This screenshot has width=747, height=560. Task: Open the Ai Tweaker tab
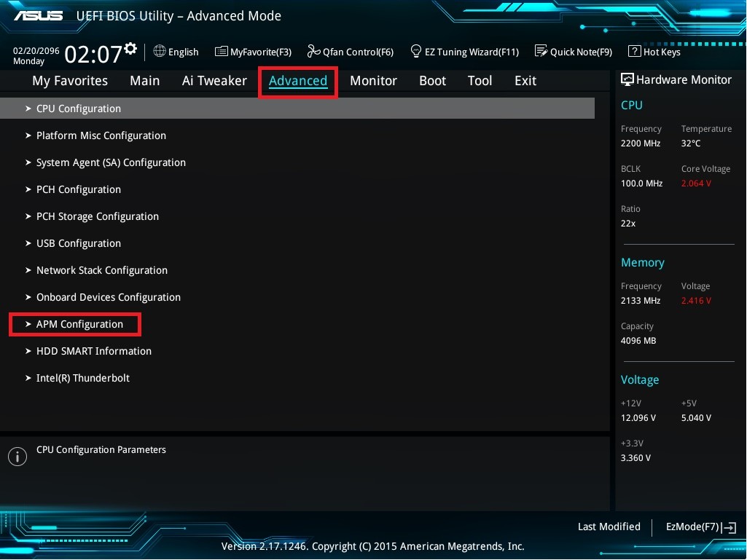pos(214,81)
